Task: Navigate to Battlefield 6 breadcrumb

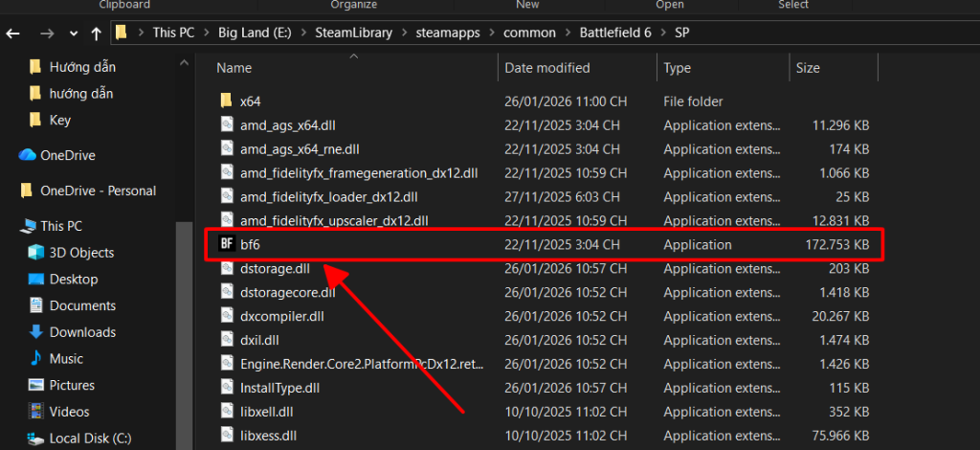Action: (615, 33)
